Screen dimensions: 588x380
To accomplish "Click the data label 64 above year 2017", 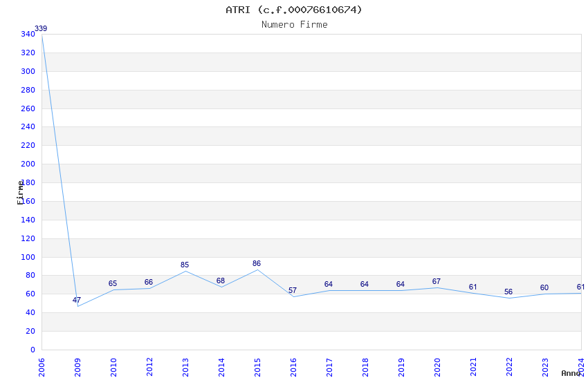I will tap(329, 284).
